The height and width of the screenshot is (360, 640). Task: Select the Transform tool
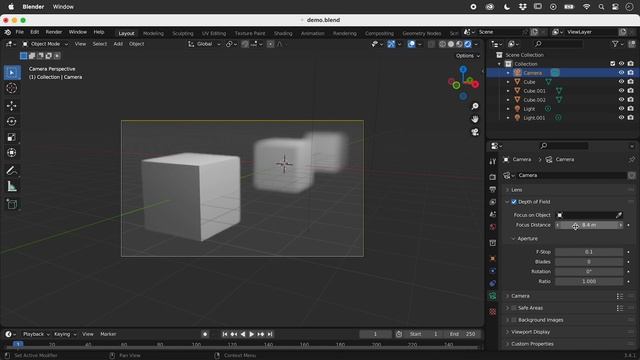point(12,153)
